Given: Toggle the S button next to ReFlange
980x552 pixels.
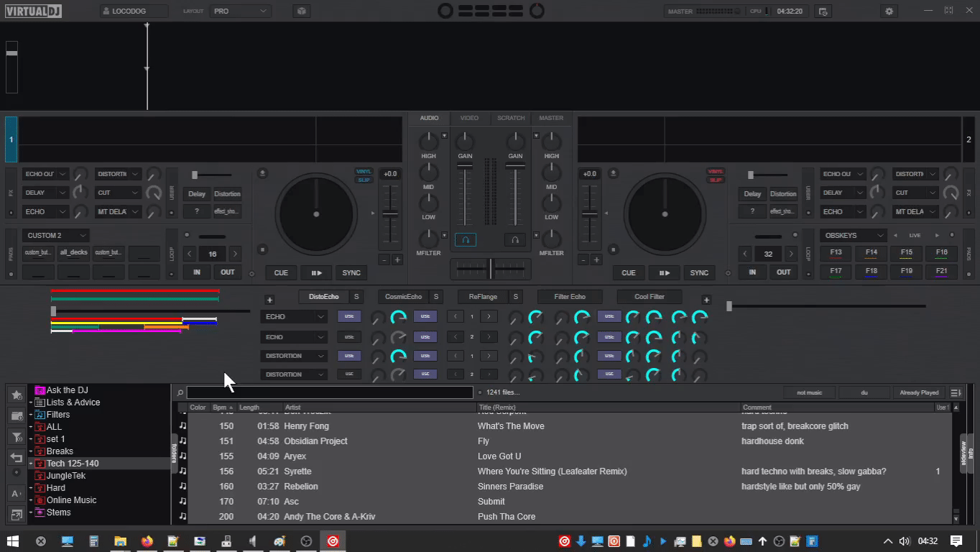Looking at the screenshot, I should [515, 297].
